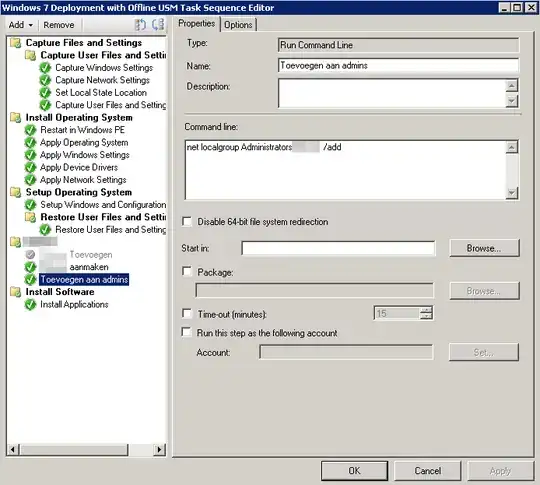Image resolution: width=540 pixels, height=485 pixels.
Task: Click inside the Description text box
Action: 392,93
